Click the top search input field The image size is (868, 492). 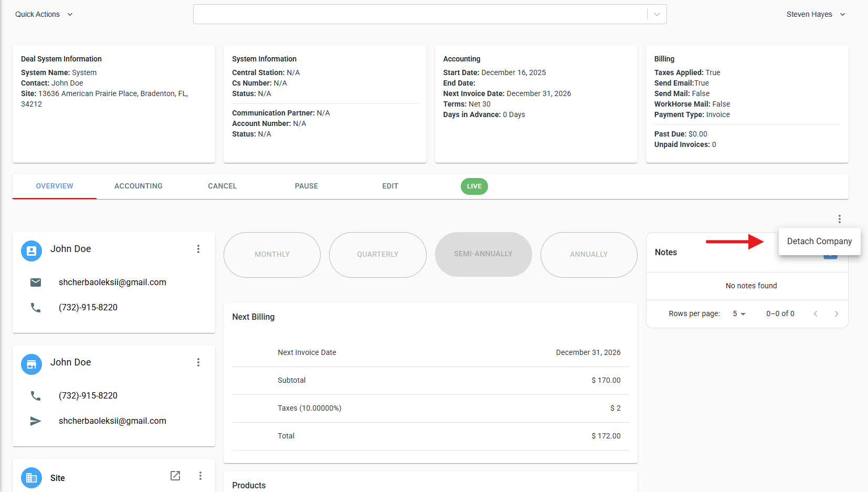(x=420, y=14)
